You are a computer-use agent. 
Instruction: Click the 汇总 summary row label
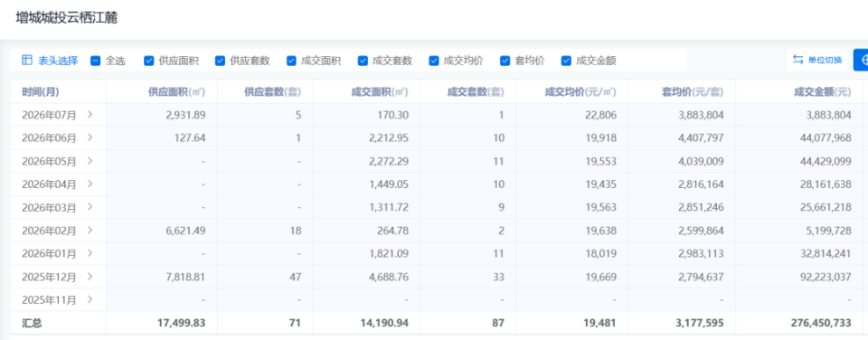click(x=32, y=323)
